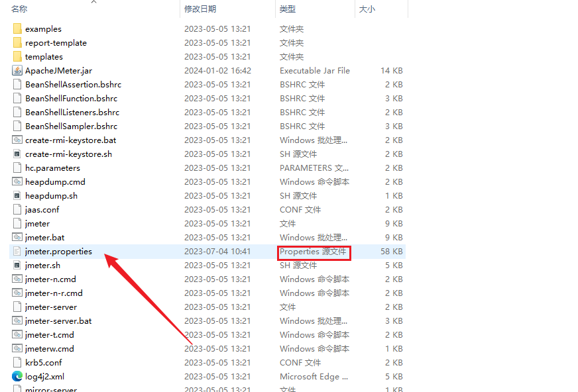The image size is (578, 392).
Task: Sort by the 名称 column header
Action: [19, 9]
